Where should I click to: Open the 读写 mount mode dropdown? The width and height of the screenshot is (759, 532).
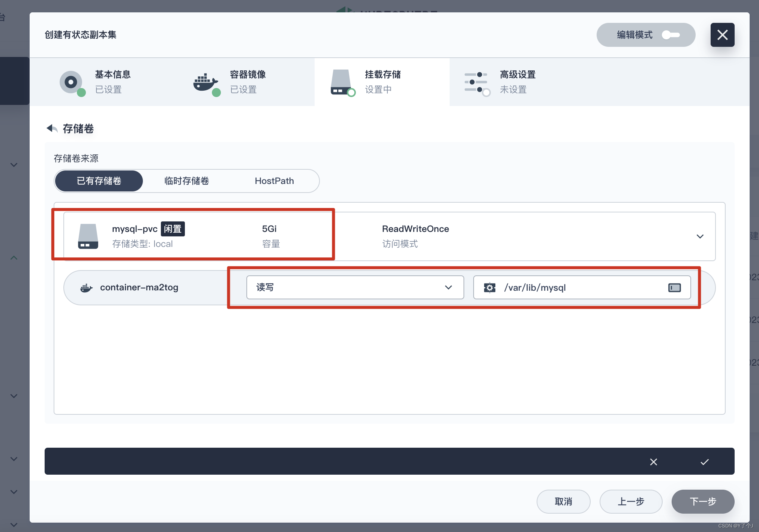pos(355,287)
